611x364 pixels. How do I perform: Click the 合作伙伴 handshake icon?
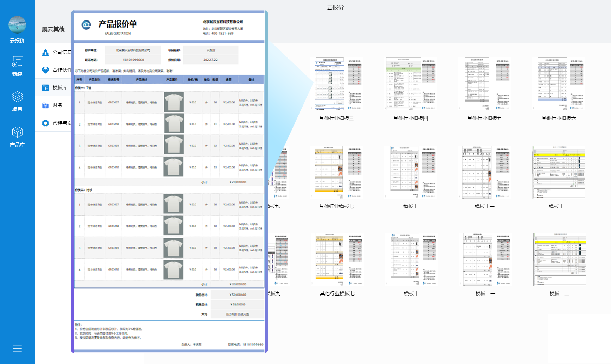(x=46, y=70)
